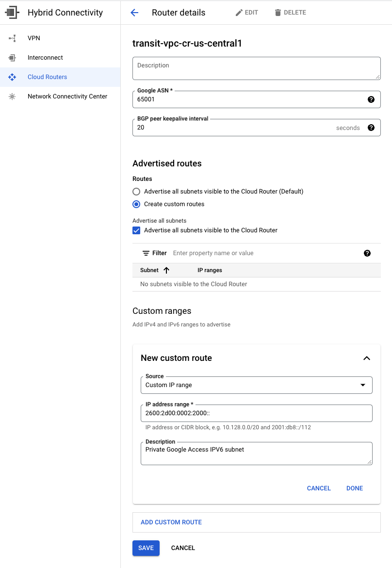Open Network Connectivity Center page
This screenshot has height=568, width=392.
pos(67,97)
